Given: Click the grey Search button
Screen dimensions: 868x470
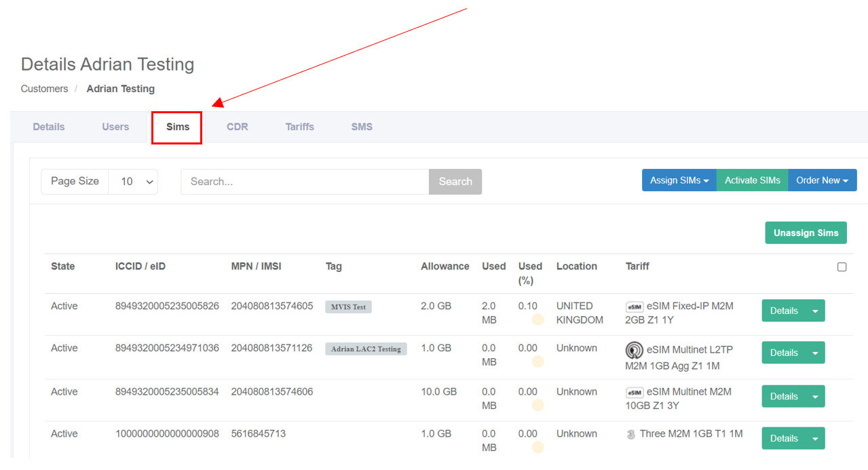Looking at the screenshot, I should click(x=455, y=182).
